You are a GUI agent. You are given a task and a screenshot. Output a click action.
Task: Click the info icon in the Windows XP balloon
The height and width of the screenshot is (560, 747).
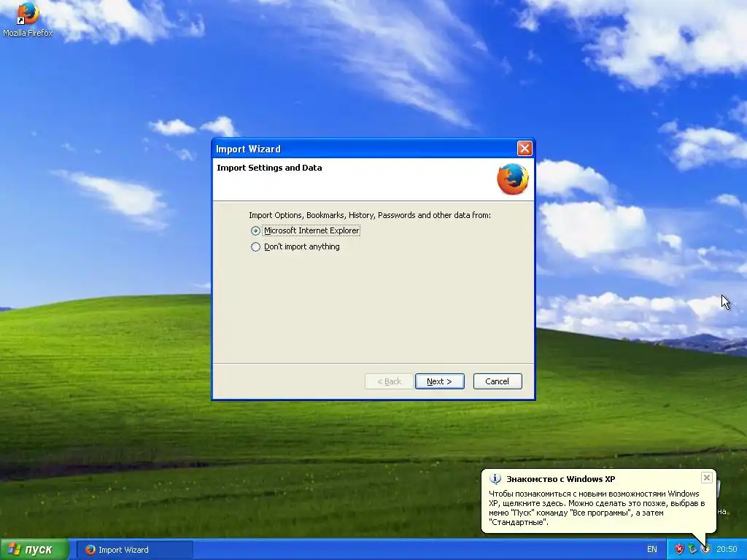[495, 479]
